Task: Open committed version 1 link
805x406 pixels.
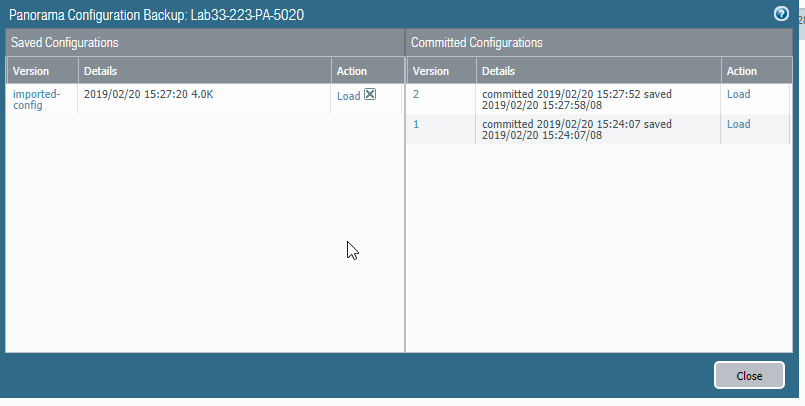Action: pos(416,124)
